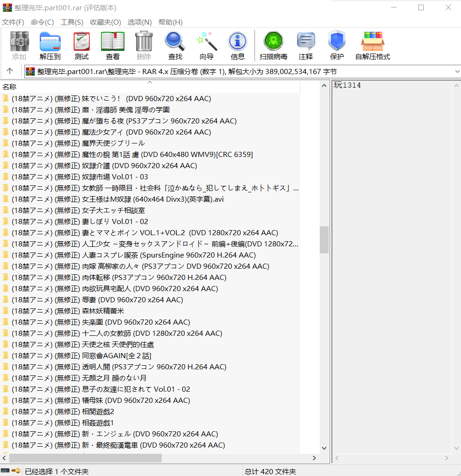
Task: Click folder icon of 天使之核 row
Action: (x=6, y=345)
